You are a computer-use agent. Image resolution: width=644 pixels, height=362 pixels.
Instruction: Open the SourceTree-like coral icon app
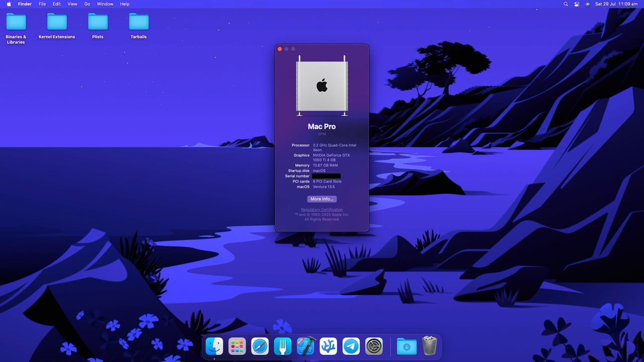pyautogui.click(x=329, y=346)
